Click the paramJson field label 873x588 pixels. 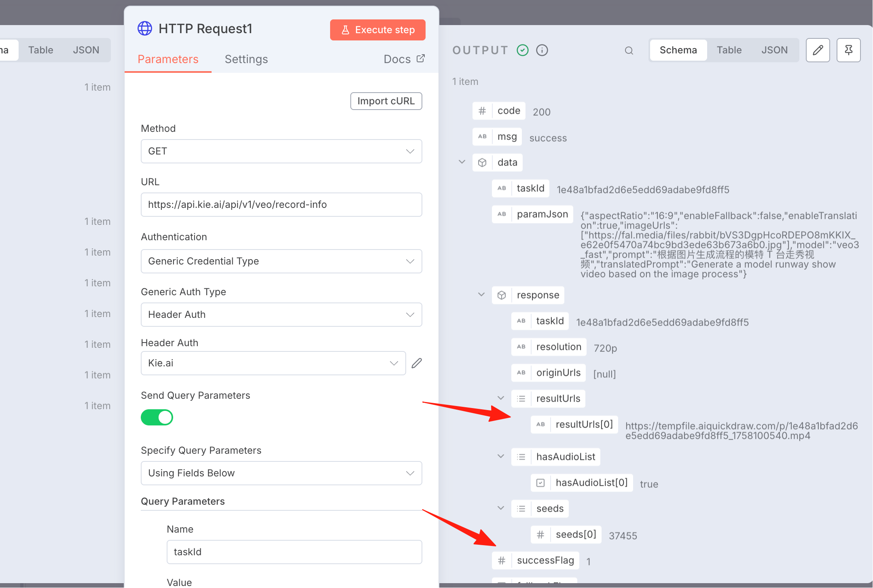[x=542, y=214]
